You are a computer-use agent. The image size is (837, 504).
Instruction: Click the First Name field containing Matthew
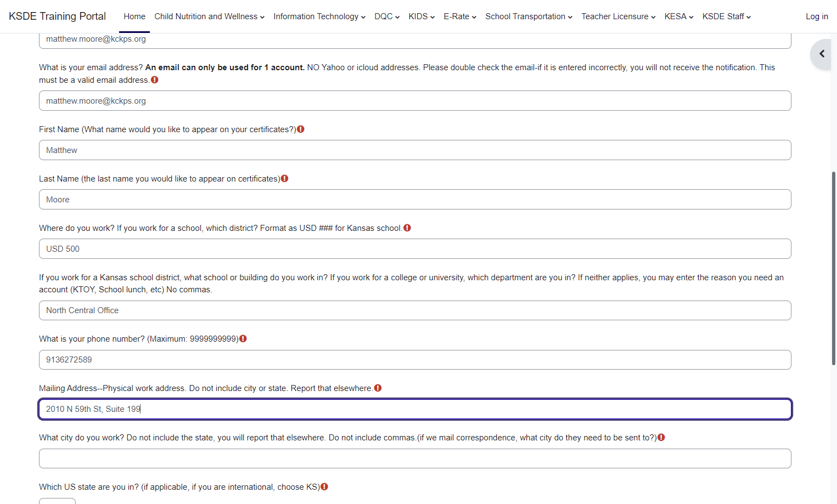click(415, 150)
